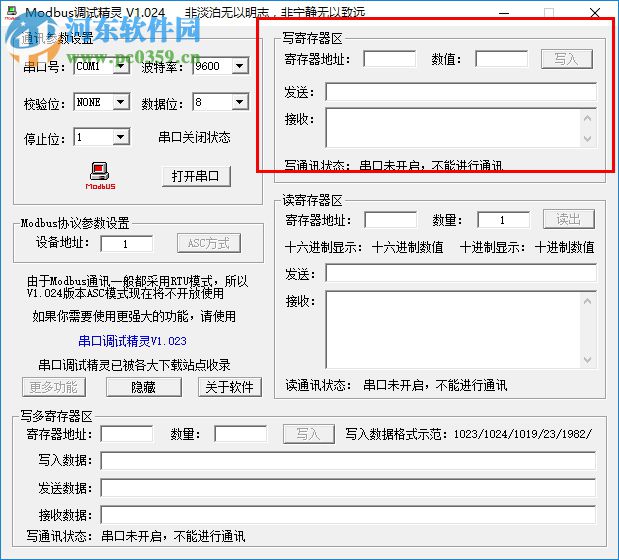The height and width of the screenshot is (560, 619).
Task: Click the 打开串口 button
Action: [196, 176]
